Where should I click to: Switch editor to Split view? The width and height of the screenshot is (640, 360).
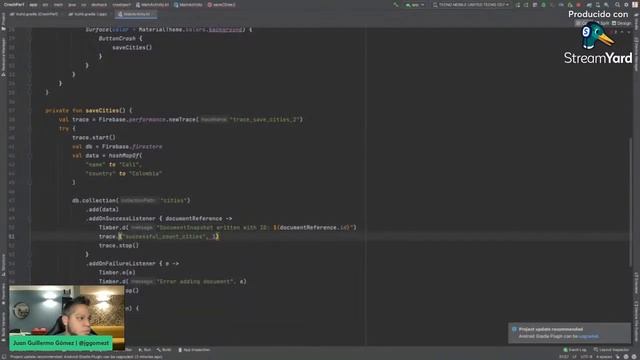(x=602, y=23)
